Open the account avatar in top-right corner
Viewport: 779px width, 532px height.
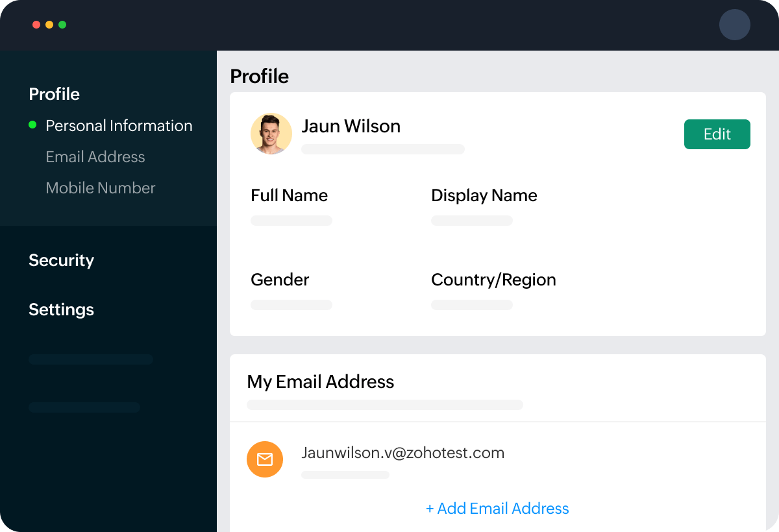(x=734, y=25)
